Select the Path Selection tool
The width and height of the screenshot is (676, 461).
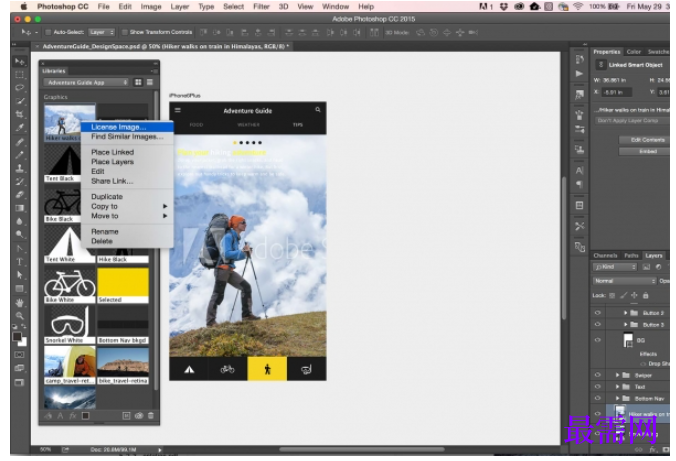pos(20,275)
